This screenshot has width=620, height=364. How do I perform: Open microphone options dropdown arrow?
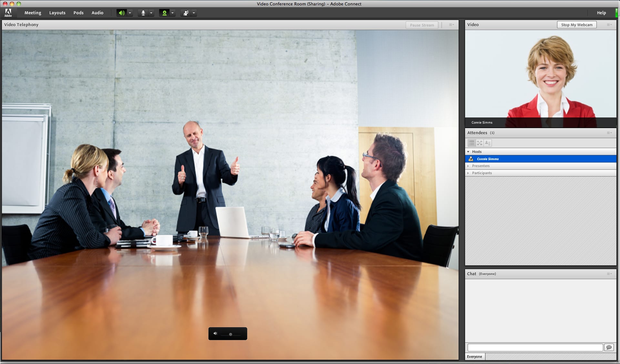(151, 13)
